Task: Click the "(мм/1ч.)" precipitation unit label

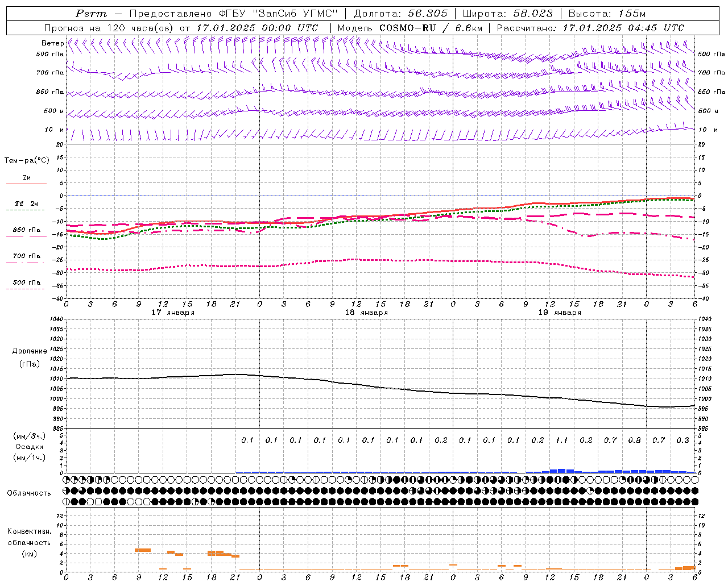Action: [30, 458]
